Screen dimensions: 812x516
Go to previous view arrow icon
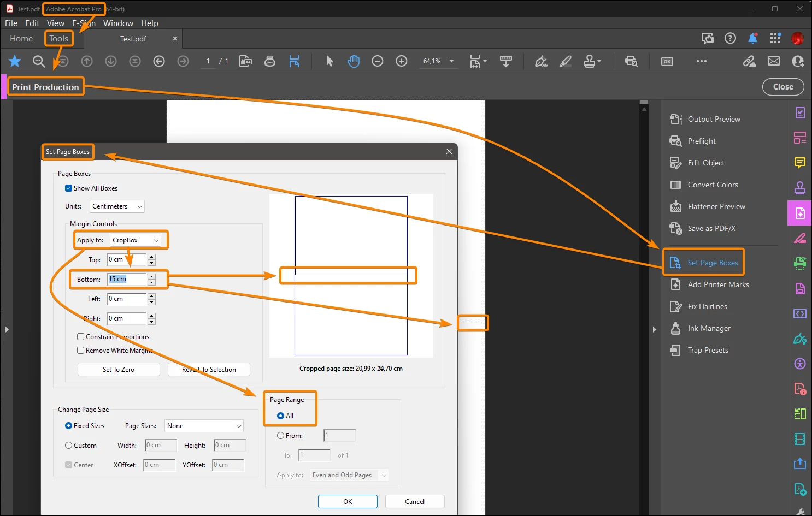pyautogui.click(x=159, y=61)
